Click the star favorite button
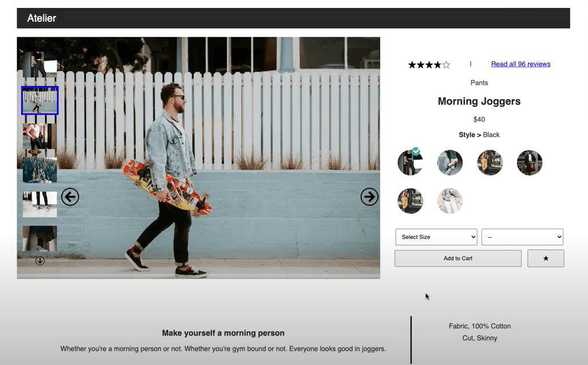This screenshot has width=588, height=365. tap(545, 258)
